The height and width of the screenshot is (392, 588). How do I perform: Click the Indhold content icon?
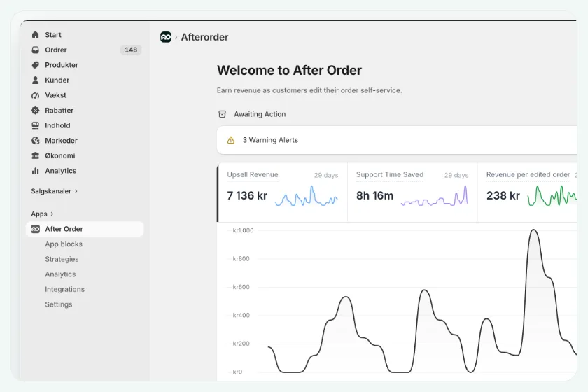35,125
